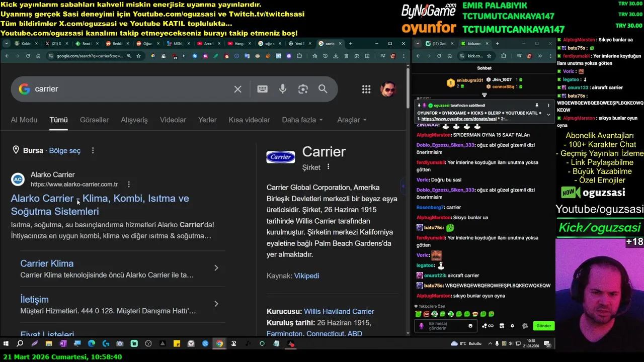Image resolution: width=644 pixels, height=362 pixels.
Task: Open Willis Haviland Carrier founder link
Action: [x=339, y=311]
